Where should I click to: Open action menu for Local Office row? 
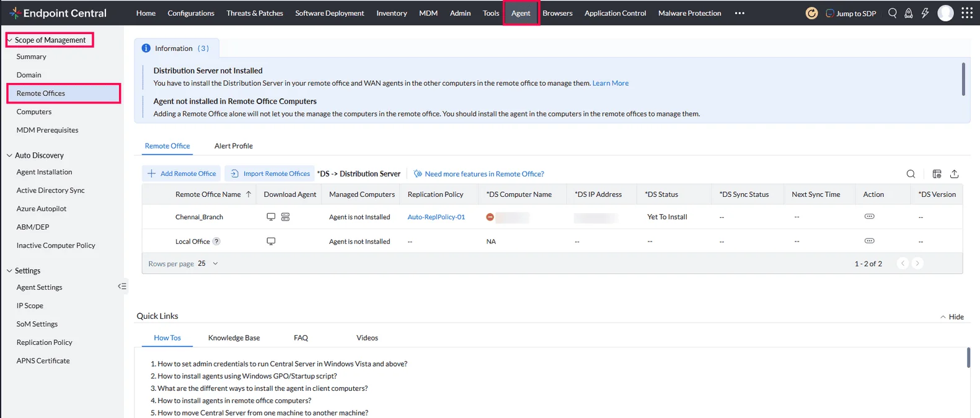[x=870, y=241]
